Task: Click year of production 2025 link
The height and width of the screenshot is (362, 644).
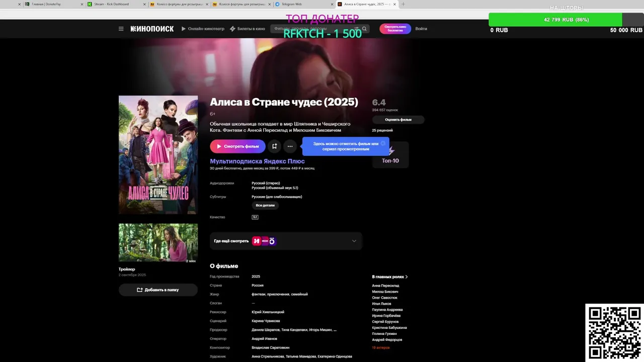Action: point(256,277)
